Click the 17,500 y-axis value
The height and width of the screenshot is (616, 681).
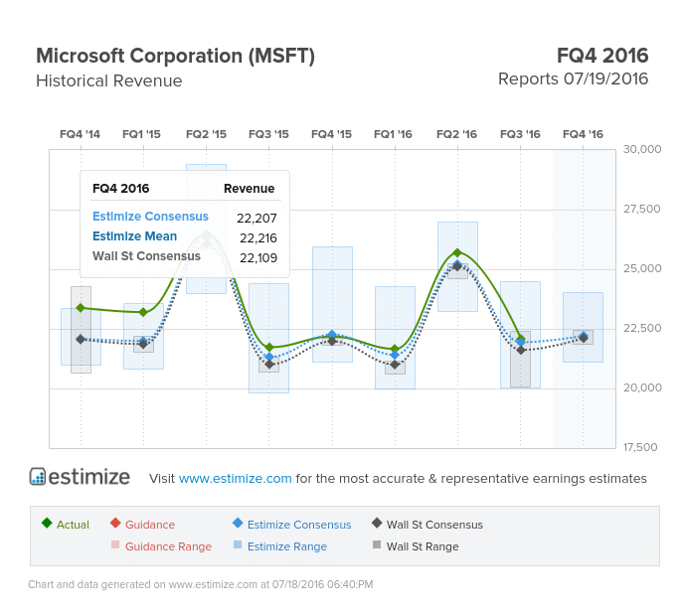click(x=640, y=447)
